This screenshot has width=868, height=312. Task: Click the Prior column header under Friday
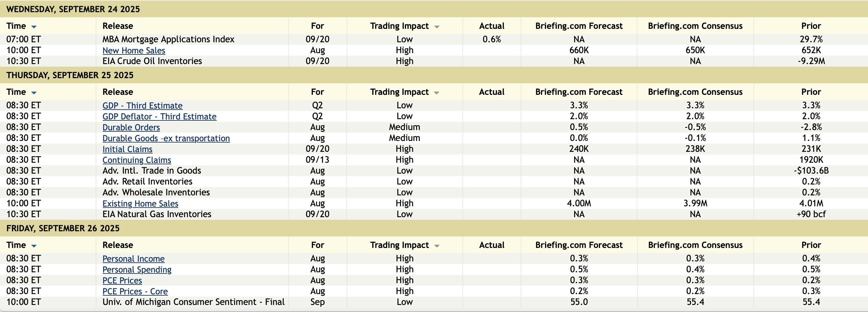811,245
